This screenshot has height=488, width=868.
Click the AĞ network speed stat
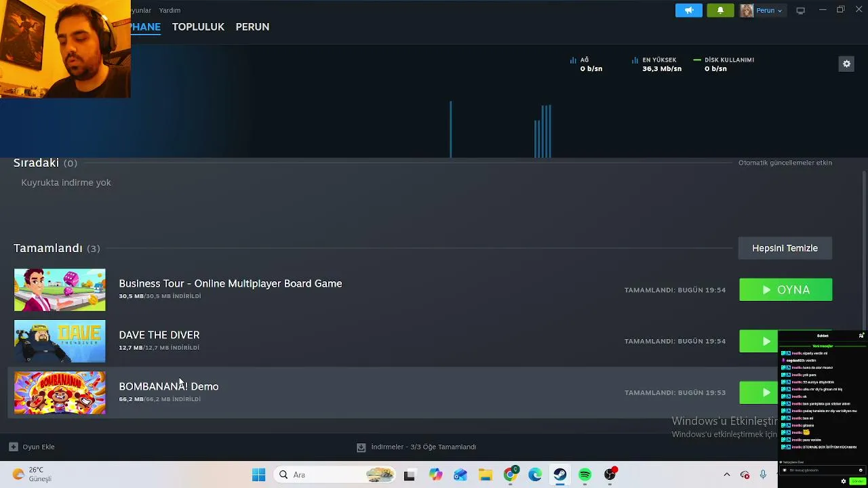tap(586, 64)
